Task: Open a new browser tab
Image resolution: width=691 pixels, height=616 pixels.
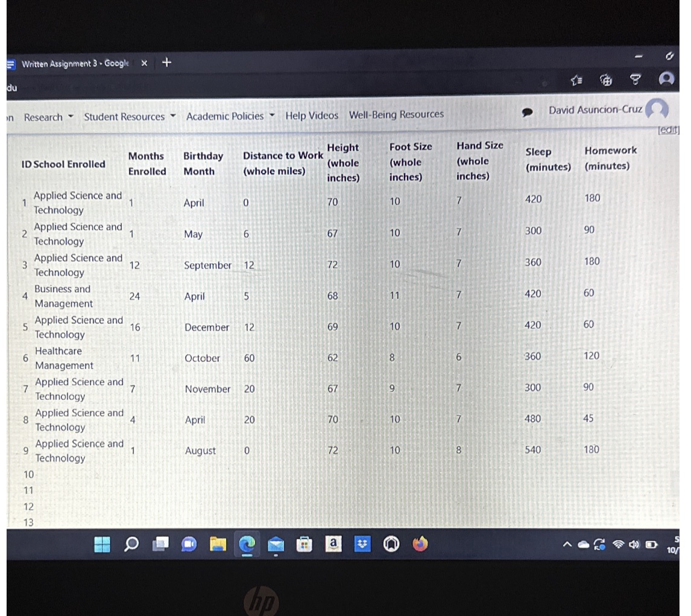Action: click(166, 62)
